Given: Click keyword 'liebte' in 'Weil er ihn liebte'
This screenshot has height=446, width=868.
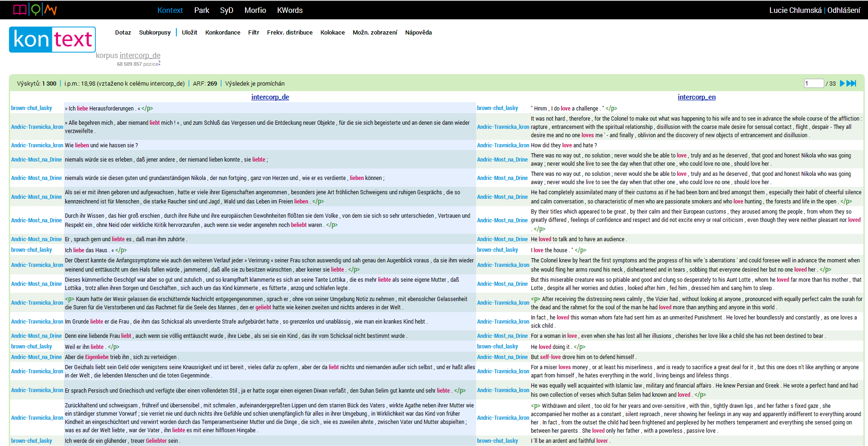Looking at the screenshot, I should pyautogui.click(x=97, y=347).
